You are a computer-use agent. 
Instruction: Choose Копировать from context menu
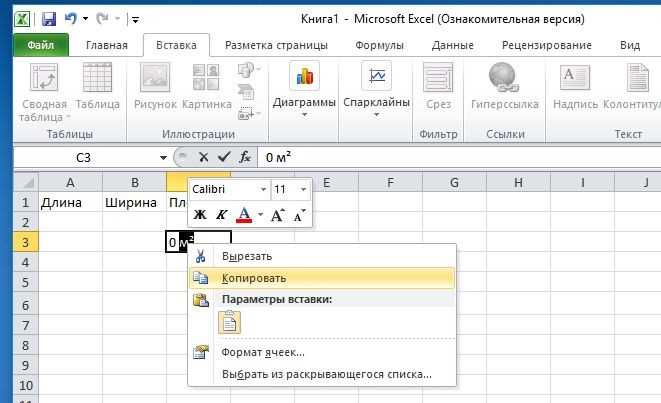322,278
